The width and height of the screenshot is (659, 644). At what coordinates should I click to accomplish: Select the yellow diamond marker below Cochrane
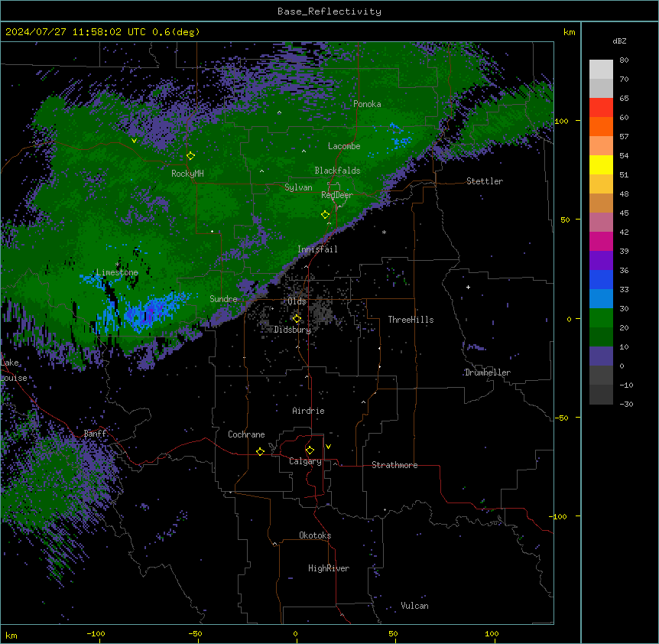coord(260,452)
